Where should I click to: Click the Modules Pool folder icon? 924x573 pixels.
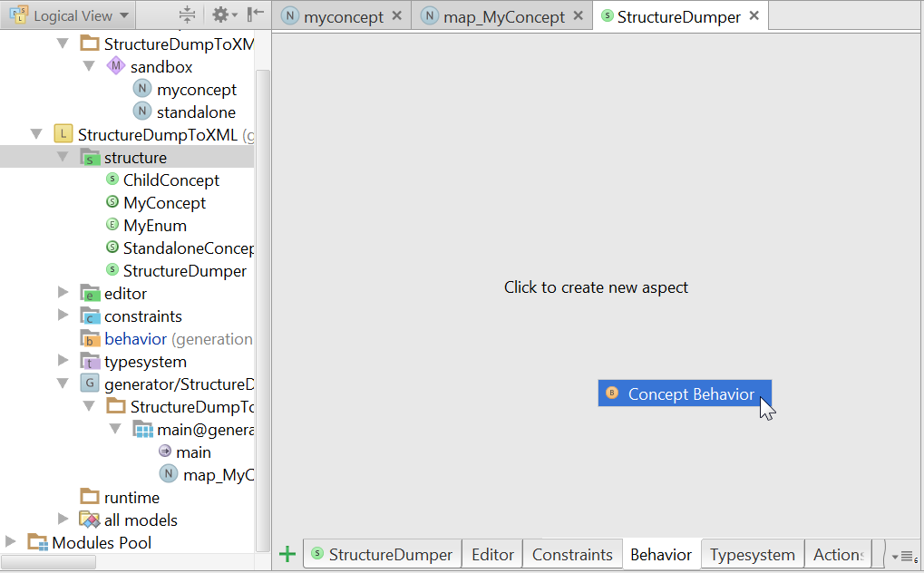click(x=37, y=543)
